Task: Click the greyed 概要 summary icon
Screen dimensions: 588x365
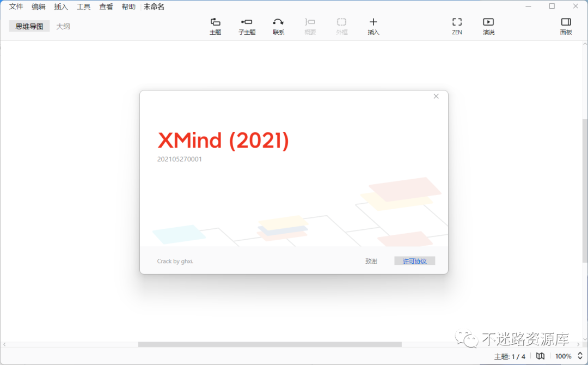Action: (x=310, y=26)
